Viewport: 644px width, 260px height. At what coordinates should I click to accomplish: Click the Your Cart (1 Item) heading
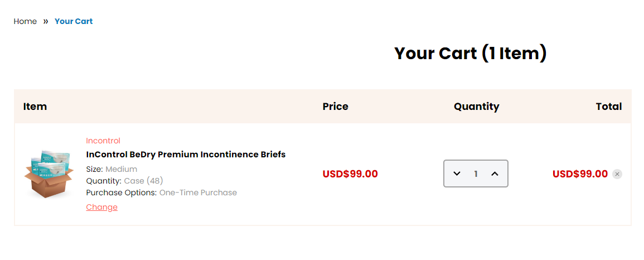pyautogui.click(x=471, y=54)
